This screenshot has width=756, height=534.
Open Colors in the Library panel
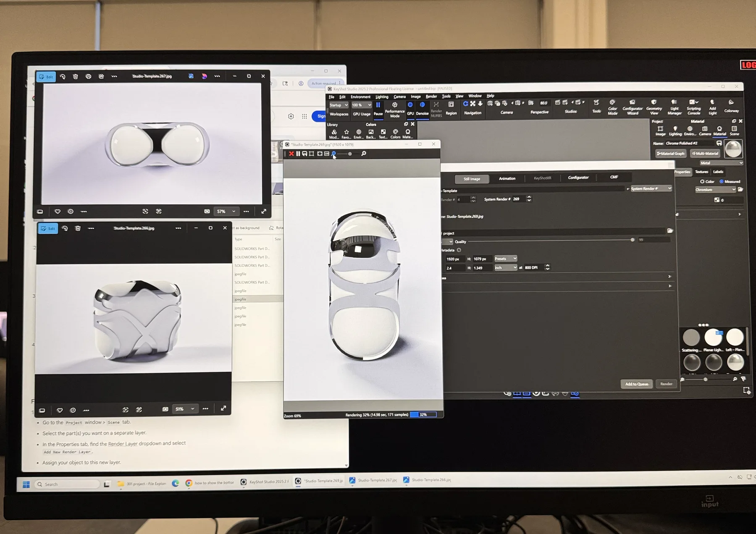tap(395, 134)
